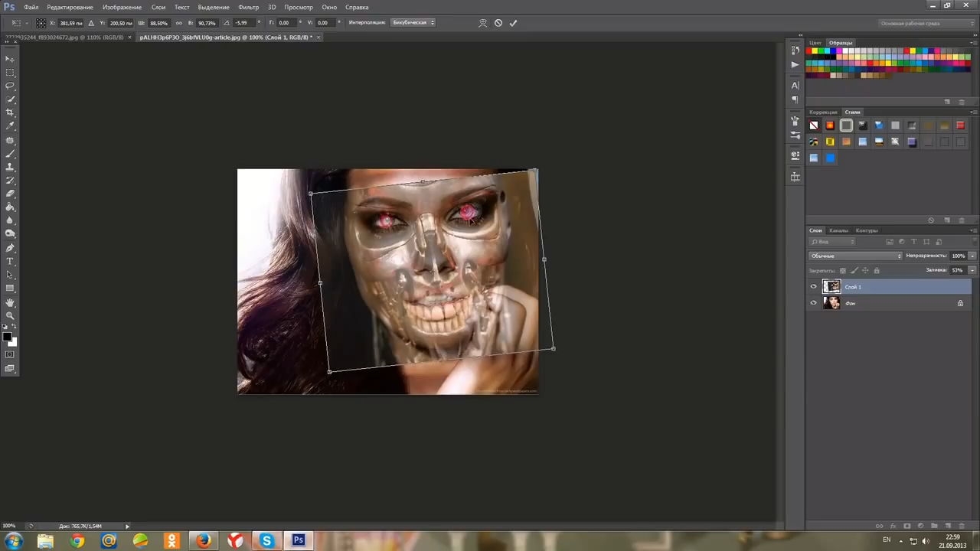Image resolution: width=980 pixels, height=551 pixels.
Task: Toggle relative positioning triangle for reference point
Action: [x=93, y=23]
